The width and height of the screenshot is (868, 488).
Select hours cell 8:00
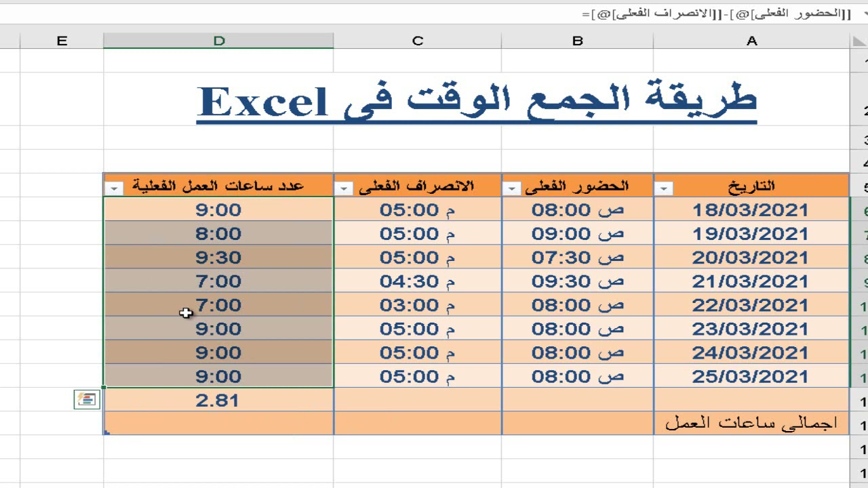218,233
